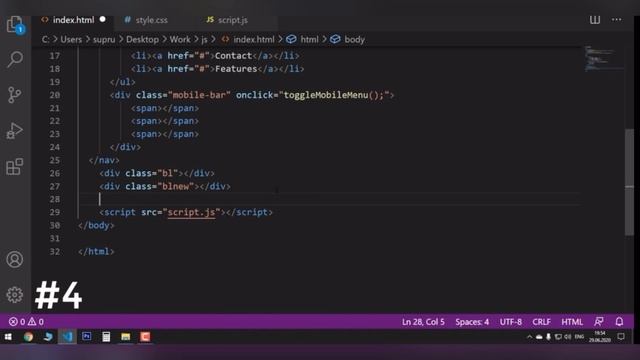This screenshot has width=640, height=360.
Task: Open the Windows Start menu
Action: point(8,337)
